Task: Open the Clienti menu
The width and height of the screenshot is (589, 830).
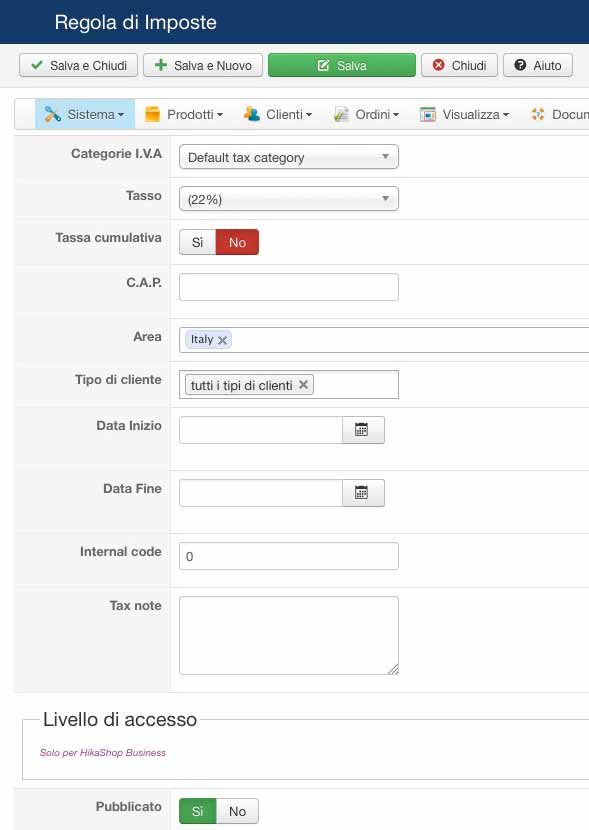Action: point(278,114)
